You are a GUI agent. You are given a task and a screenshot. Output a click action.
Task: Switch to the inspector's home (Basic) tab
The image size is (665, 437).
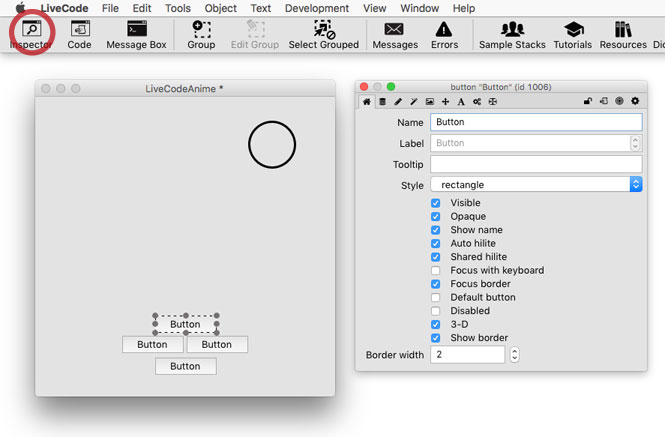click(x=366, y=101)
